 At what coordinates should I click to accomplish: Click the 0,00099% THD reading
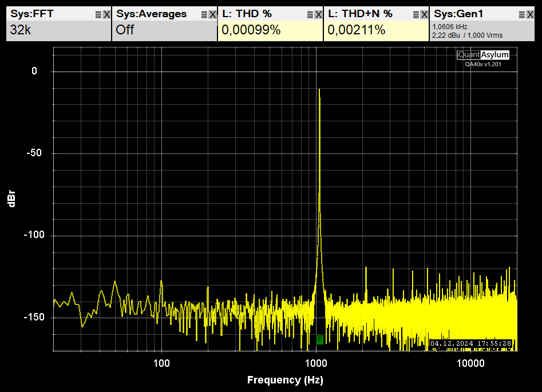(251, 30)
